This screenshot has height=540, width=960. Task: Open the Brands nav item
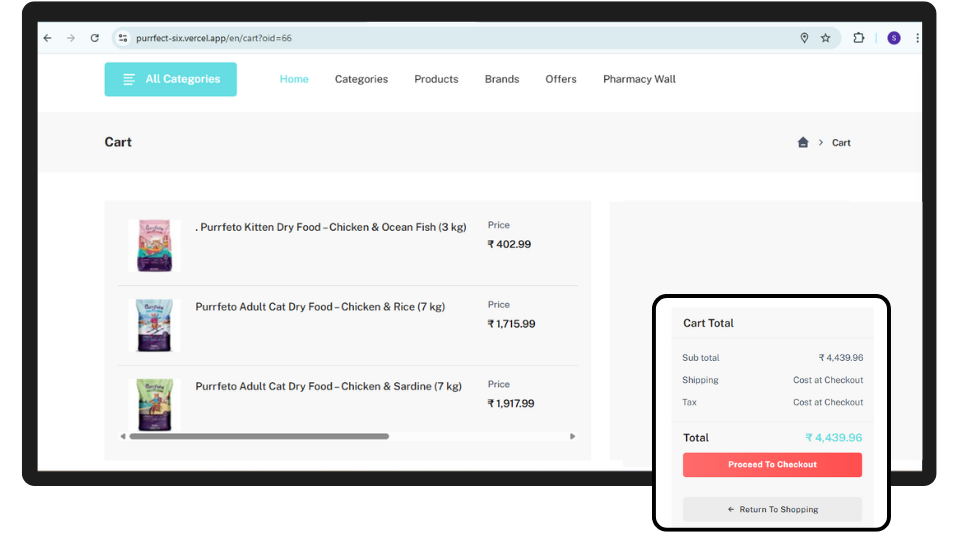coord(502,79)
